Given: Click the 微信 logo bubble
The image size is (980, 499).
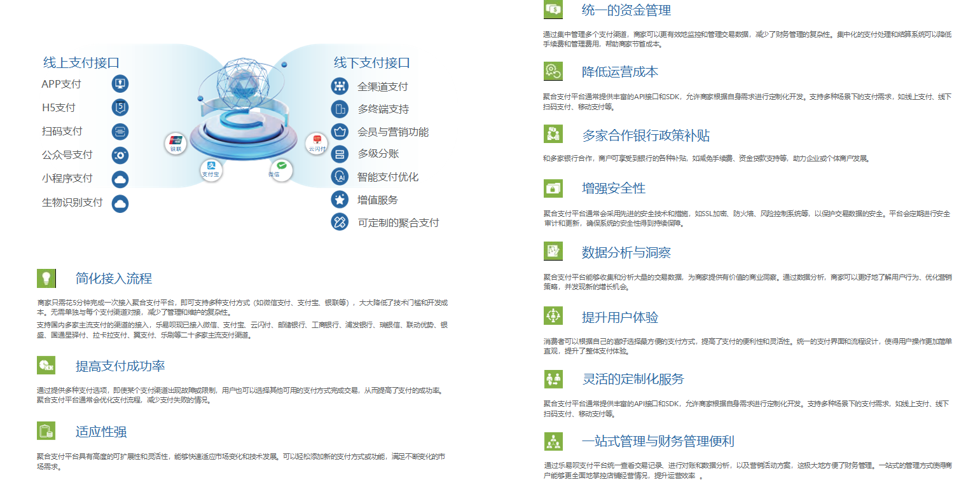Looking at the screenshot, I should point(280,169).
